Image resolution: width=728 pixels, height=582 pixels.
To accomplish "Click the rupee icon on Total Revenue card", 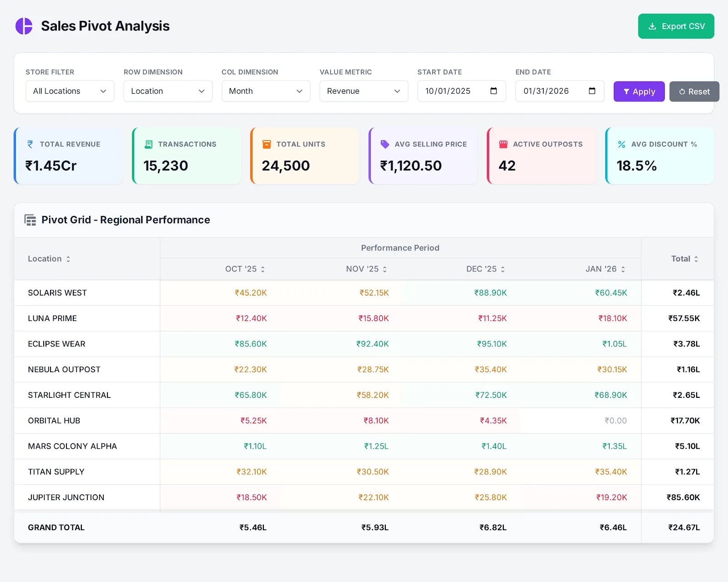I will click(30, 144).
